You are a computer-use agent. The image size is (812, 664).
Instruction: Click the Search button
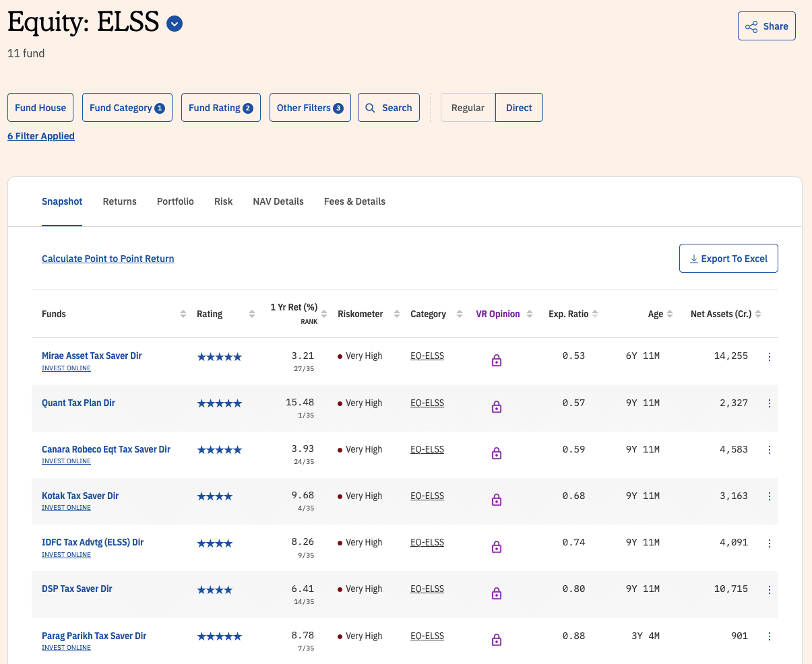click(389, 108)
